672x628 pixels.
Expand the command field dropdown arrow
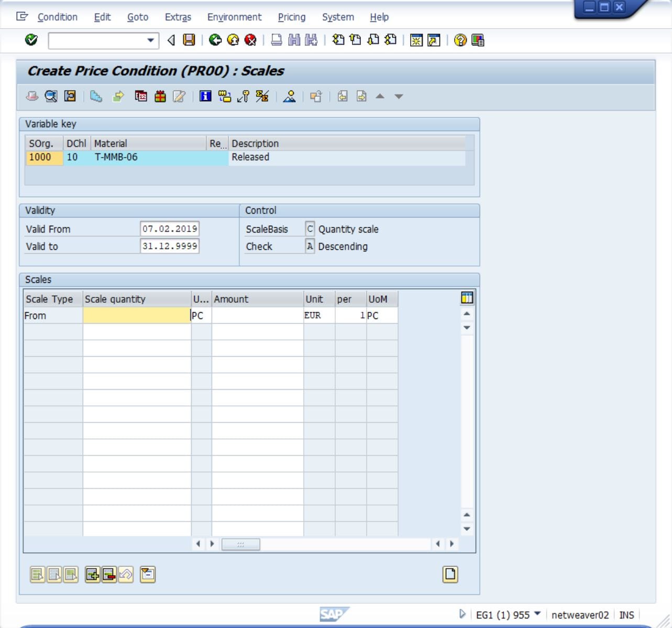150,40
